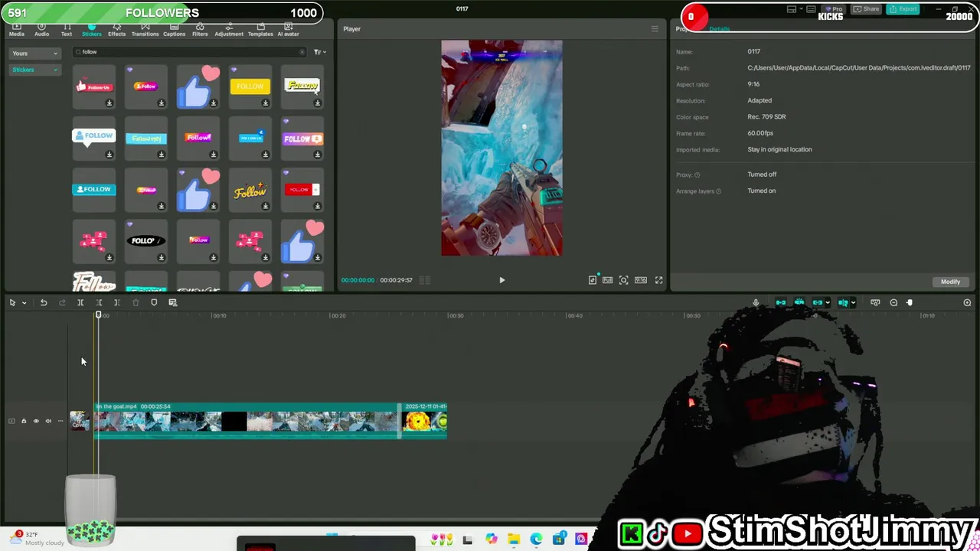Image resolution: width=980 pixels, height=551 pixels.
Task: Click the delete-left trim tool
Action: click(99, 303)
